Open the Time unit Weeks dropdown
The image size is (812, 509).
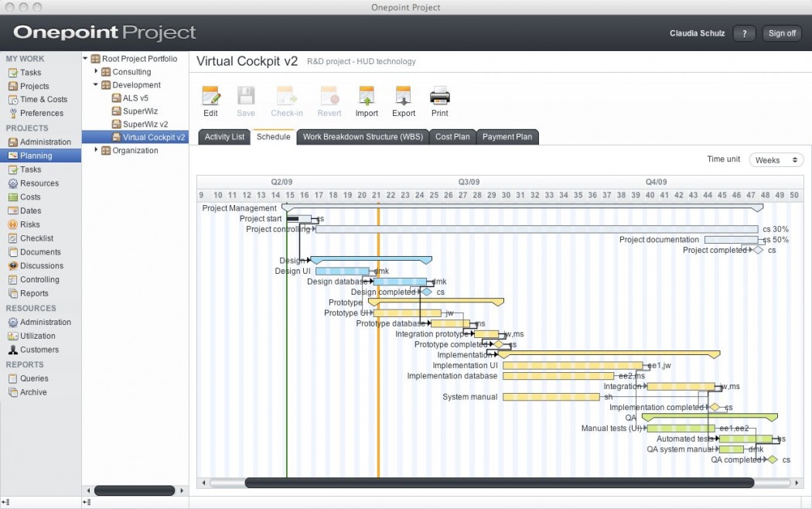click(x=776, y=160)
